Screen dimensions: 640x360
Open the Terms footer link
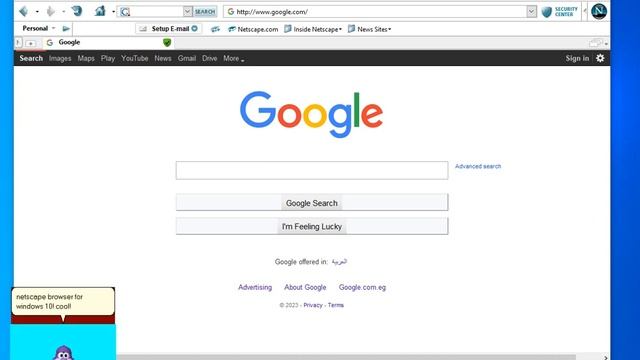336,305
